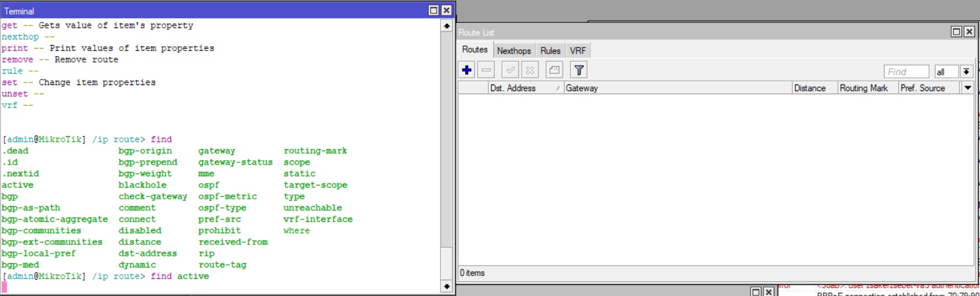
Task: Click the Terminal scrollbar thumb
Action: (x=447, y=263)
